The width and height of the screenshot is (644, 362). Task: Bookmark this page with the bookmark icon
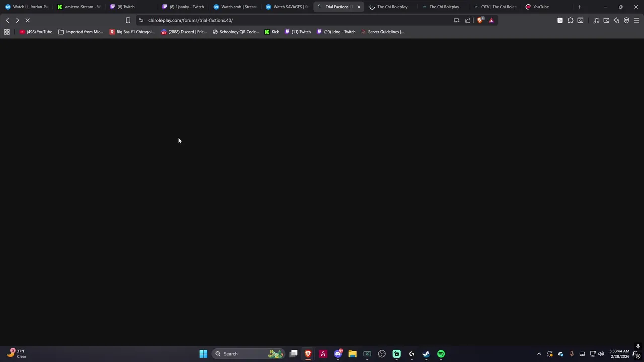128,20
